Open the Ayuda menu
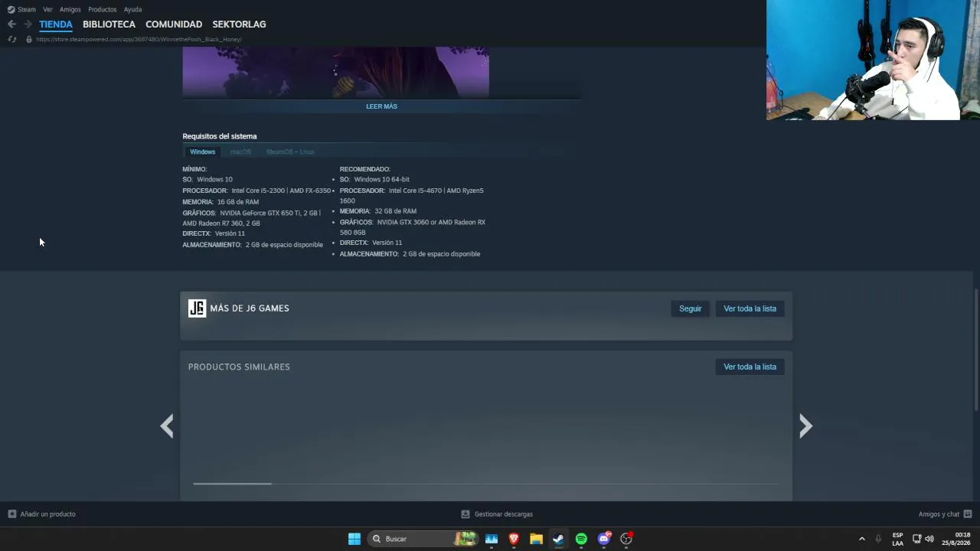 pos(132,9)
